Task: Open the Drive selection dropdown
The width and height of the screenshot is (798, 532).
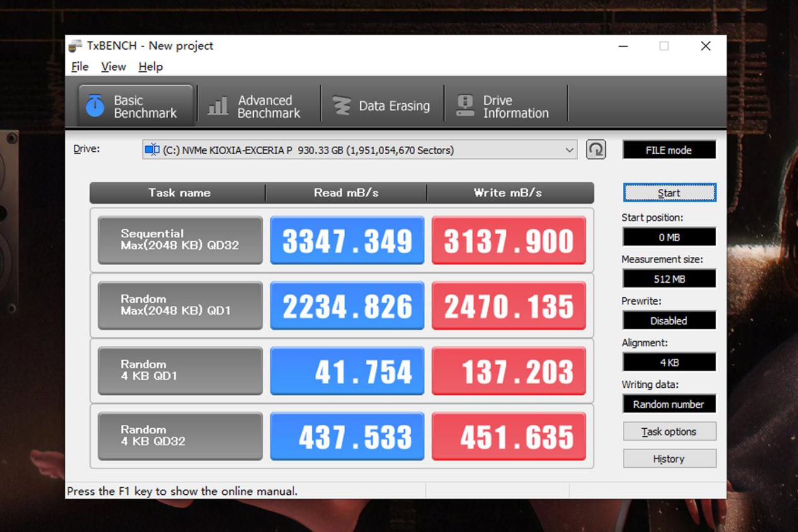Action: pos(570,150)
